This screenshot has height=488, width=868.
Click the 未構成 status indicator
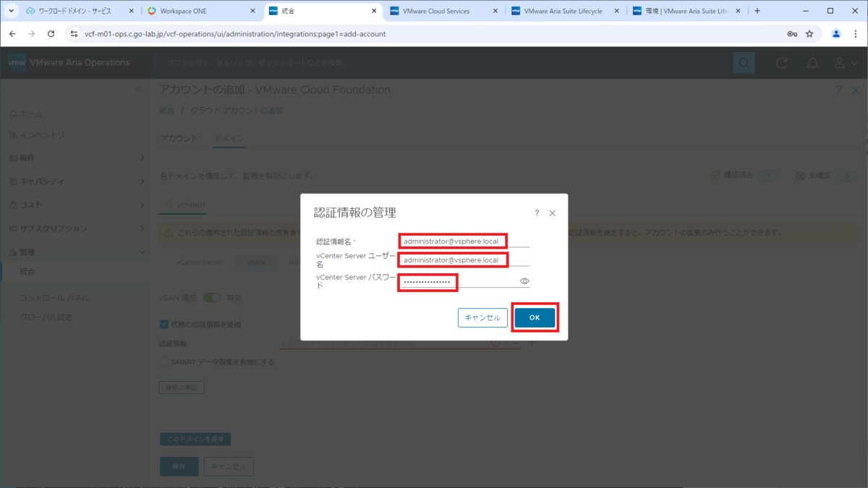(825, 176)
